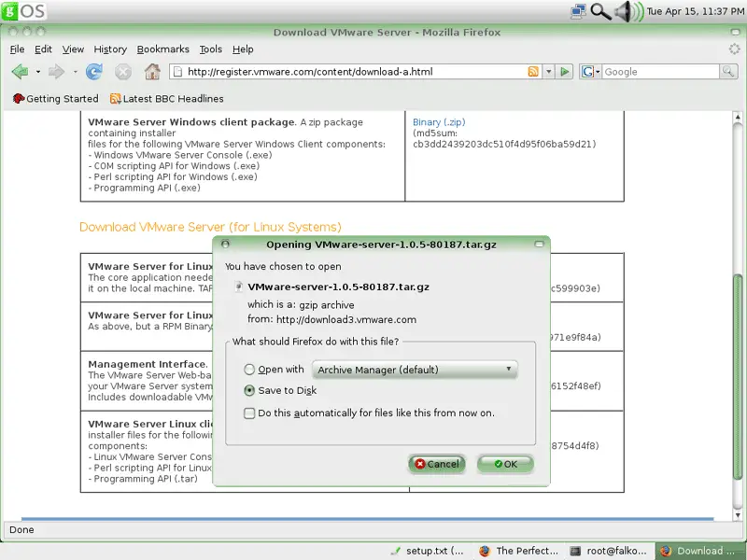Open the URL history dropdown arrow

point(549,72)
